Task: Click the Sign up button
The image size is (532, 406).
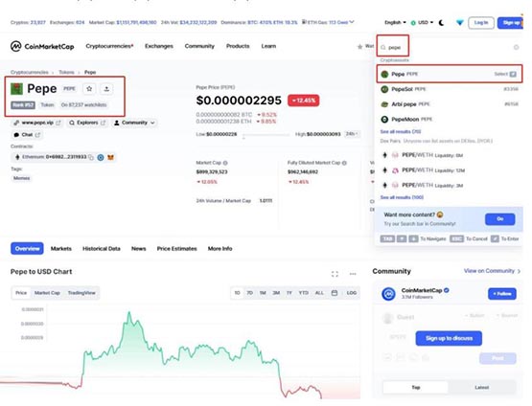Action: 510,23
